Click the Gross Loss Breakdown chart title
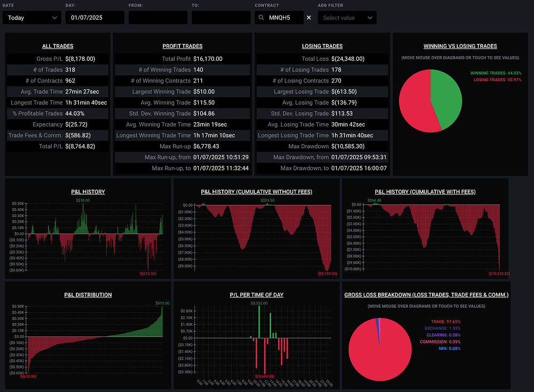The height and width of the screenshot is (392, 534). click(x=426, y=295)
